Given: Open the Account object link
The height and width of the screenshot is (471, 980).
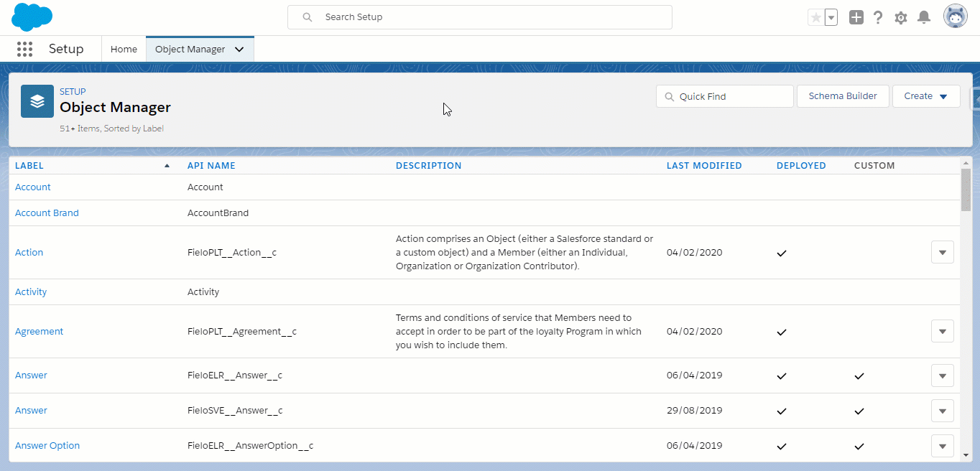Looking at the screenshot, I should coord(33,187).
